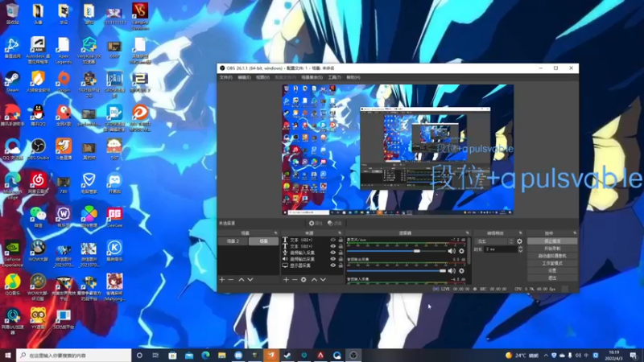Viewport: 644px width, 362px height.
Task: Increase transition duration with up arrow
Action: point(520,248)
